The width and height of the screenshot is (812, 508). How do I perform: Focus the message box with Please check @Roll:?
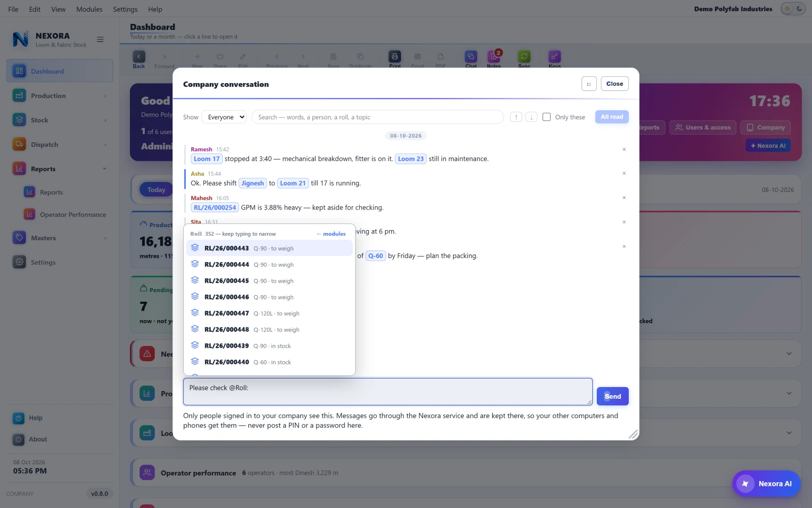[x=388, y=391]
